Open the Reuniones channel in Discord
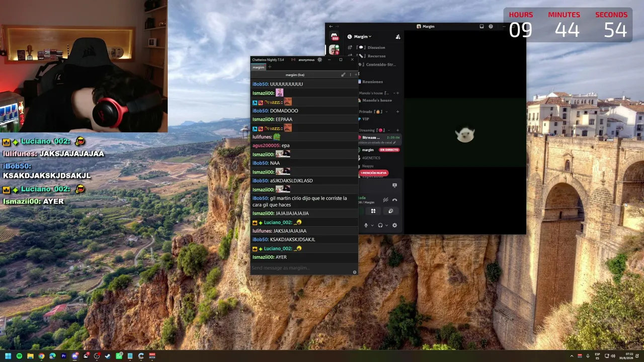Image resolution: width=644 pixels, height=362 pixels. coord(373,82)
